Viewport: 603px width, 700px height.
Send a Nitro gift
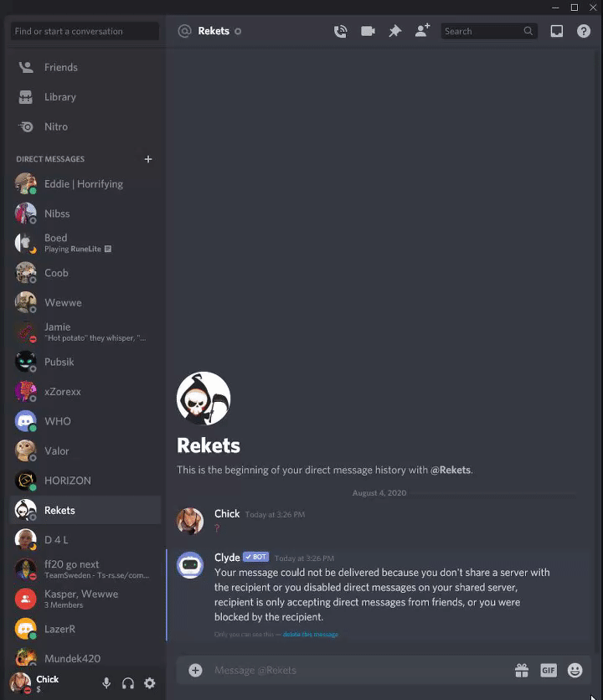(x=522, y=670)
